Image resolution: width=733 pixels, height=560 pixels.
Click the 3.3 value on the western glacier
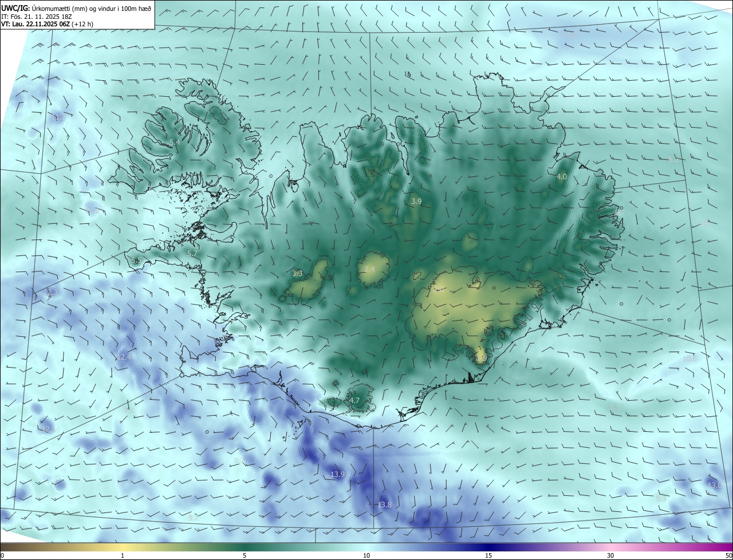[x=297, y=274]
